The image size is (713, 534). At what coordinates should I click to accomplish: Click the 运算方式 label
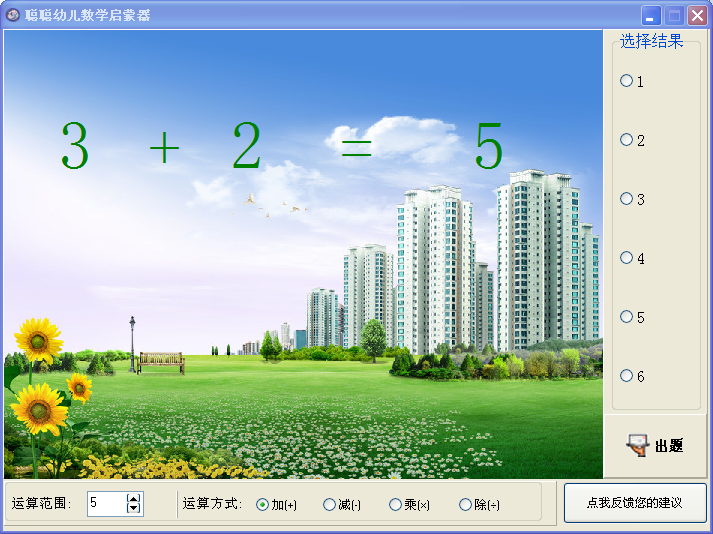pyautogui.click(x=212, y=504)
